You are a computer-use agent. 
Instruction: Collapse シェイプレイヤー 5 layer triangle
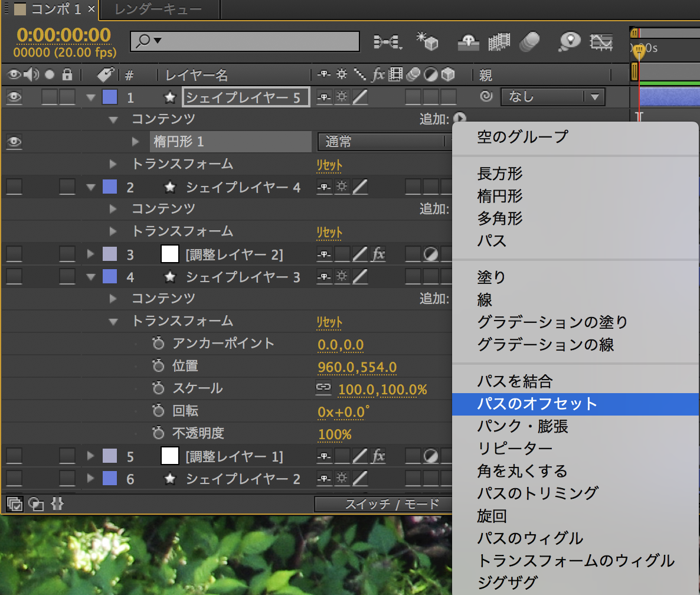coord(91,97)
